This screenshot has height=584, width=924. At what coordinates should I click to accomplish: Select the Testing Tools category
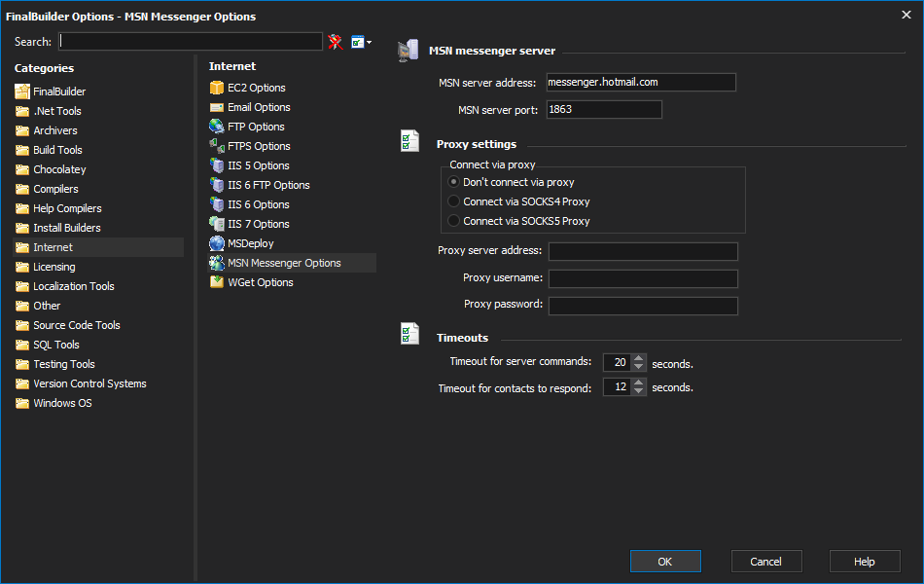98,364
